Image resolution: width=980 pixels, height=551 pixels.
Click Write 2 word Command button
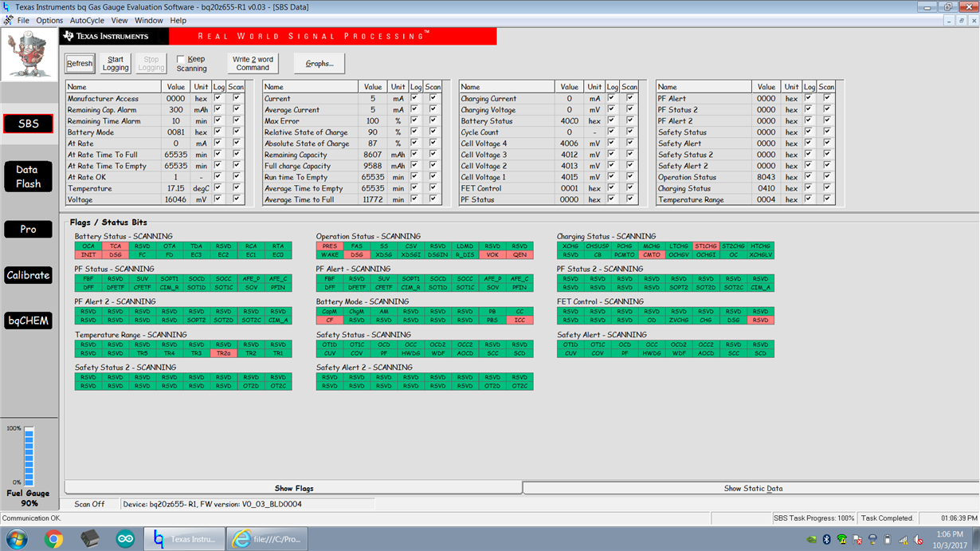coord(253,64)
